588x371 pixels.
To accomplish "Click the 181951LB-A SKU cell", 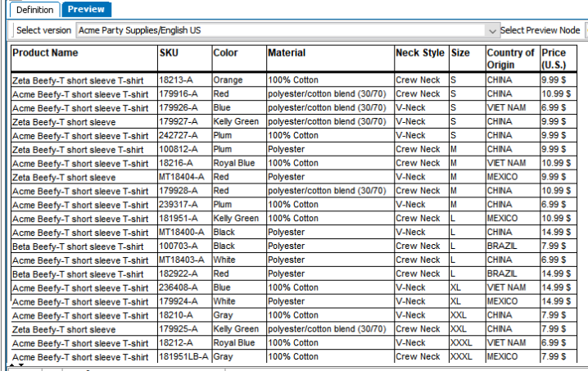I will coord(185,356).
